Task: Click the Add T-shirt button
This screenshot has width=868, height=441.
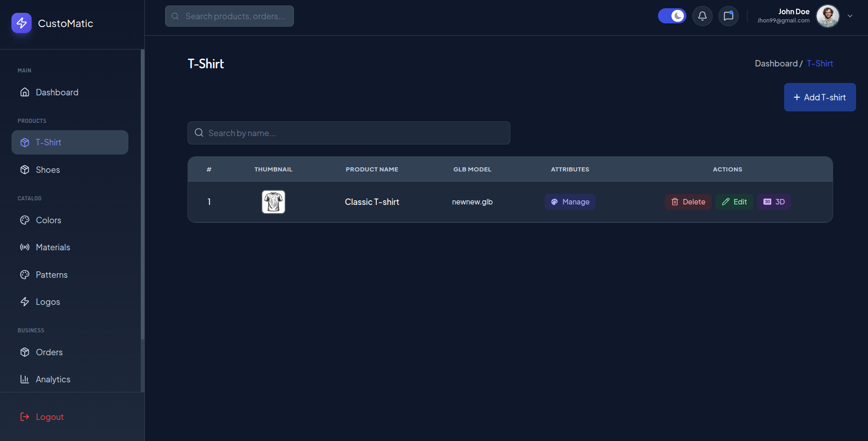Action: (x=820, y=97)
